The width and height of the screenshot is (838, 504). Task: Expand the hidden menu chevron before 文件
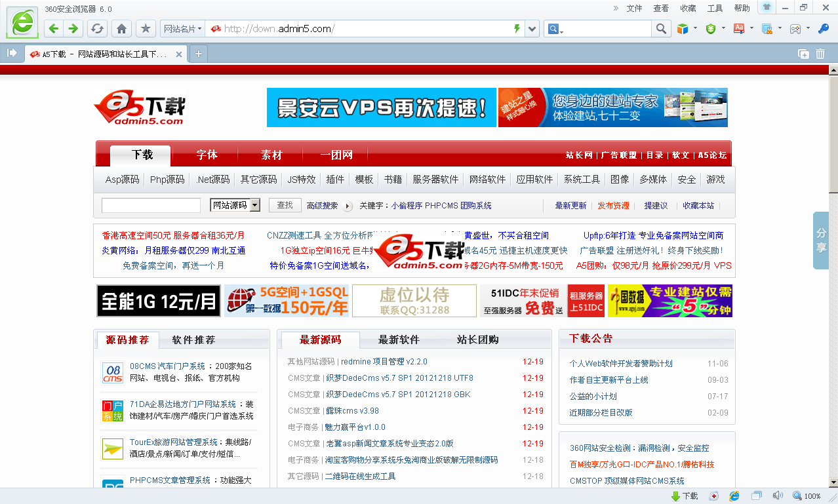click(616, 8)
